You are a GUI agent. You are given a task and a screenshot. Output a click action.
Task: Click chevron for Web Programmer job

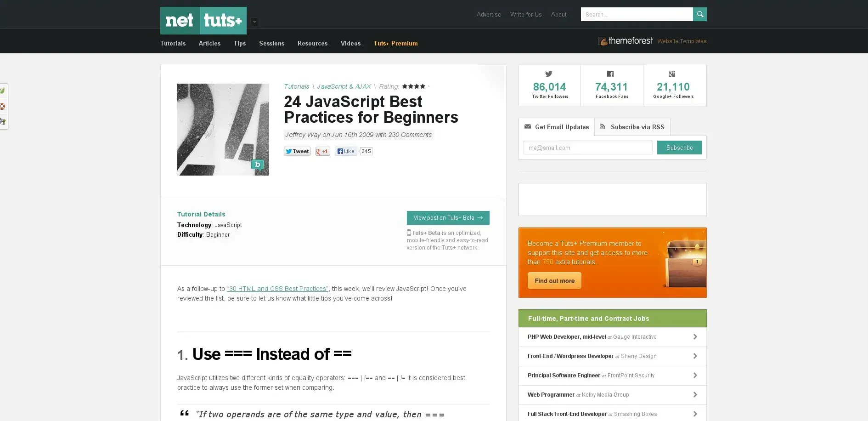pyautogui.click(x=695, y=395)
